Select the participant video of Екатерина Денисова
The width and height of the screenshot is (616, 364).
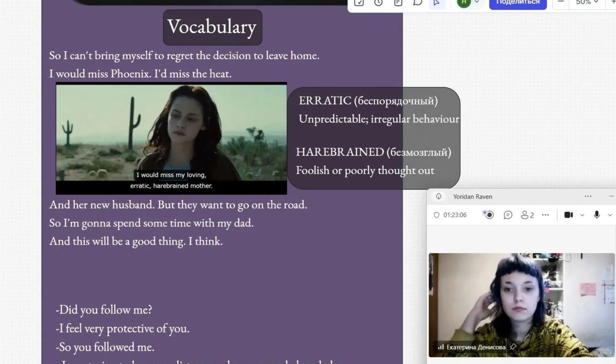(x=521, y=305)
